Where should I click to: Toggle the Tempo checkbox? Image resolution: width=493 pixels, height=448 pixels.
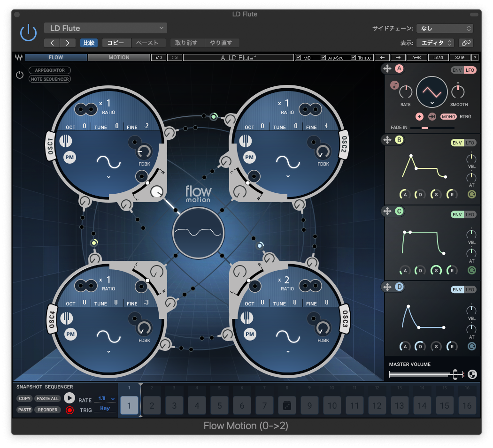point(353,58)
